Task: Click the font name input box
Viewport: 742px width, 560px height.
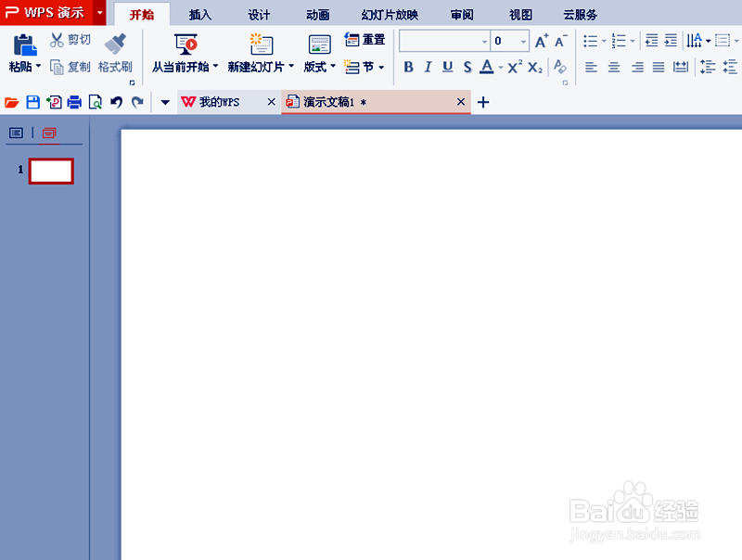Action: click(440, 41)
